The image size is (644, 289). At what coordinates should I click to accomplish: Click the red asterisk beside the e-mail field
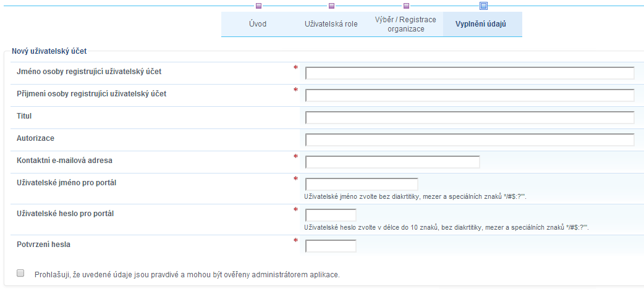tap(295, 157)
